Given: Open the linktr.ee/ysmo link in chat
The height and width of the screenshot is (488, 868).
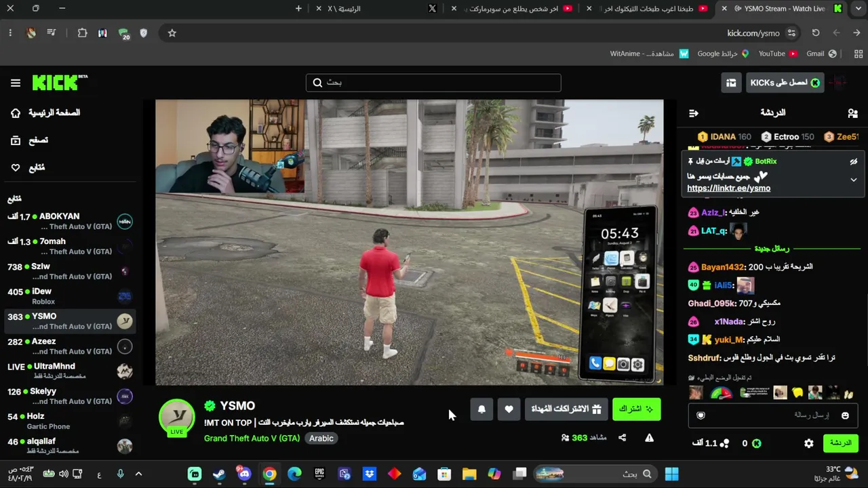Looking at the screenshot, I should (728, 188).
